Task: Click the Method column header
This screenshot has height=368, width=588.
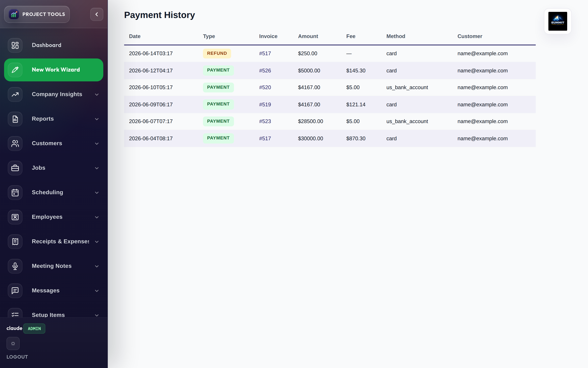Action: (x=395, y=36)
